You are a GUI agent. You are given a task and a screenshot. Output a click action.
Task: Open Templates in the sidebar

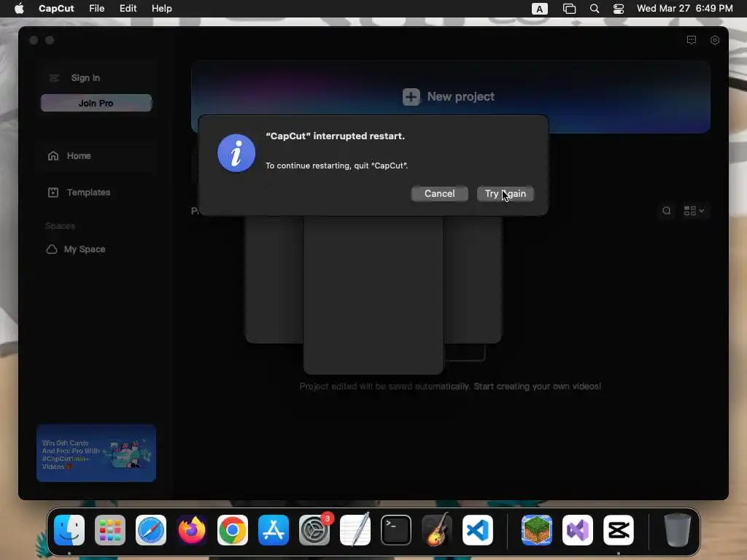pos(88,192)
